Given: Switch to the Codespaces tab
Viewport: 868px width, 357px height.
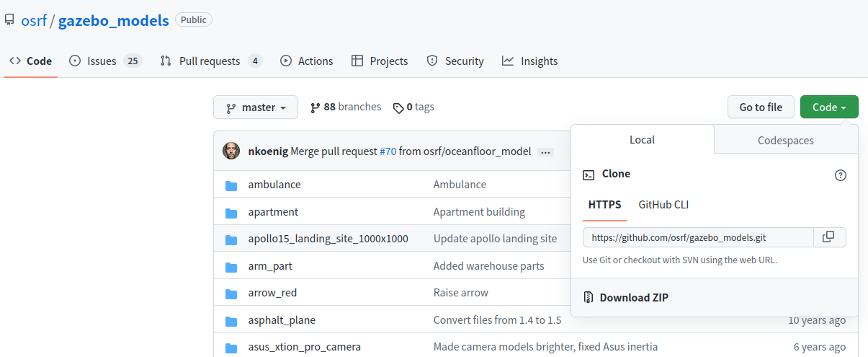Looking at the screenshot, I should pyautogui.click(x=785, y=140).
